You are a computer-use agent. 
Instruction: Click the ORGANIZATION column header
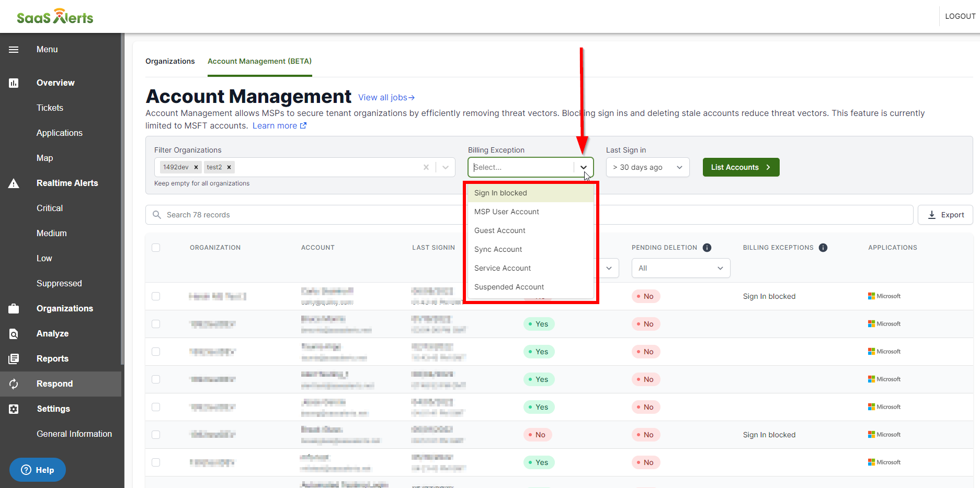[215, 248]
